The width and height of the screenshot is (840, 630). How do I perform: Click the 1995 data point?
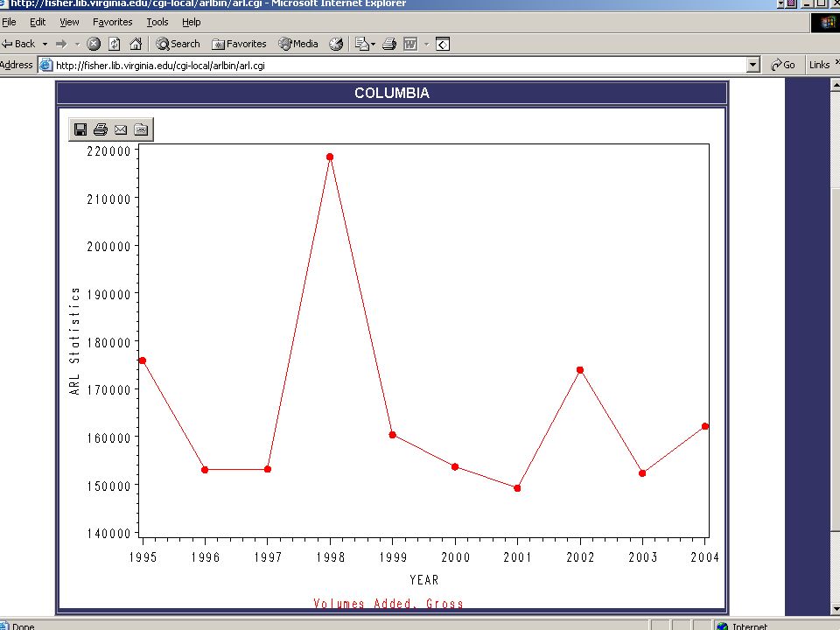pos(143,360)
